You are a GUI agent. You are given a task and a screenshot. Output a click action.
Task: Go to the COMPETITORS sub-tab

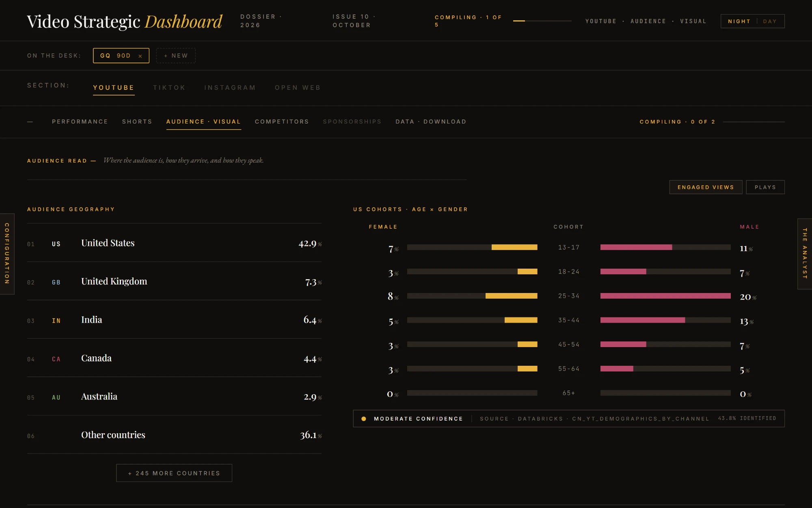[282, 122]
